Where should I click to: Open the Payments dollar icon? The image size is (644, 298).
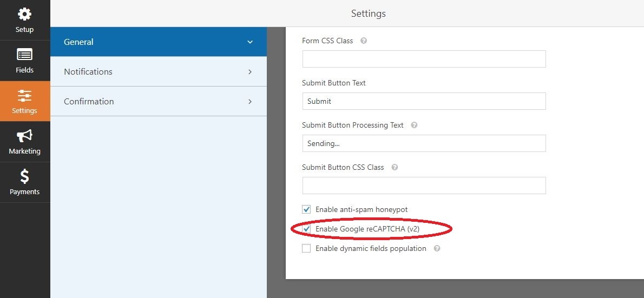[x=24, y=177]
